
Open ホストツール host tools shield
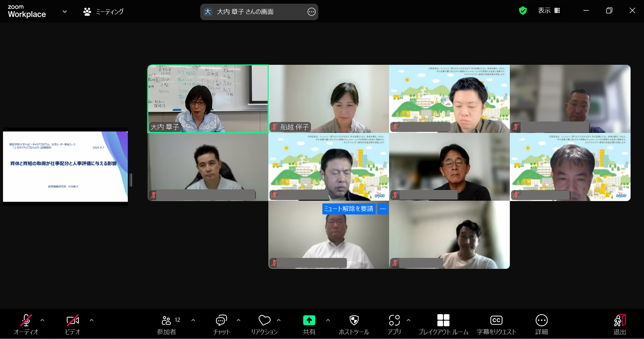click(x=354, y=324)
